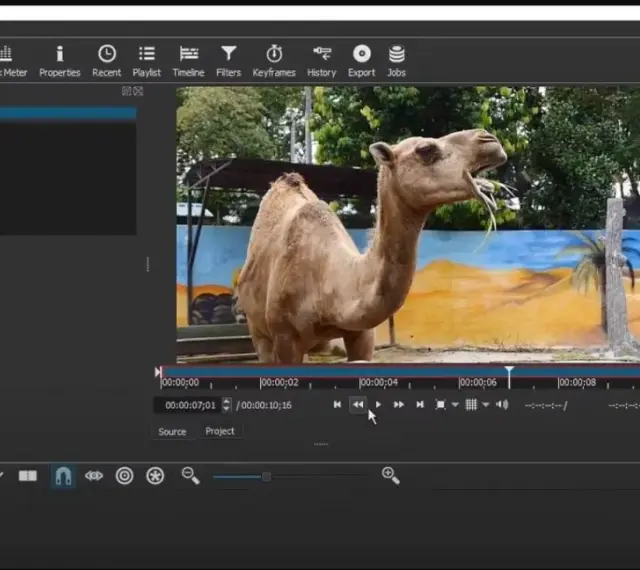
Task: Zoom in the timeline
Action: [391, 476]
